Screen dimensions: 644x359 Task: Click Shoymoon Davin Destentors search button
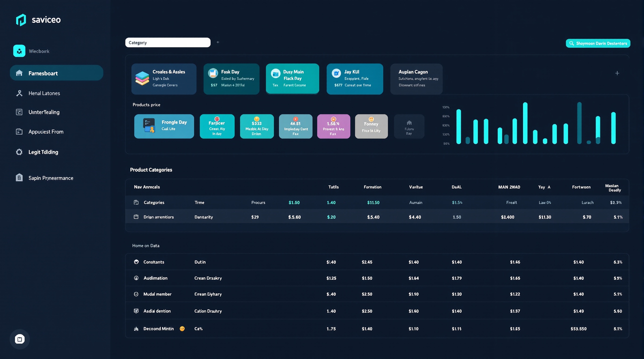pyautogui.click(x=598, y=43)
